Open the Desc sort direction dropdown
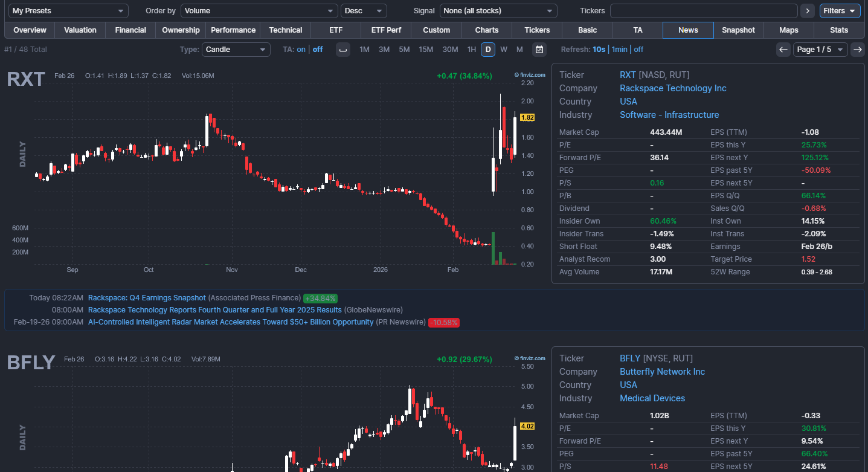Image resolution: width=868 pixels, height=472 pixels. click(x=364, y=11)
